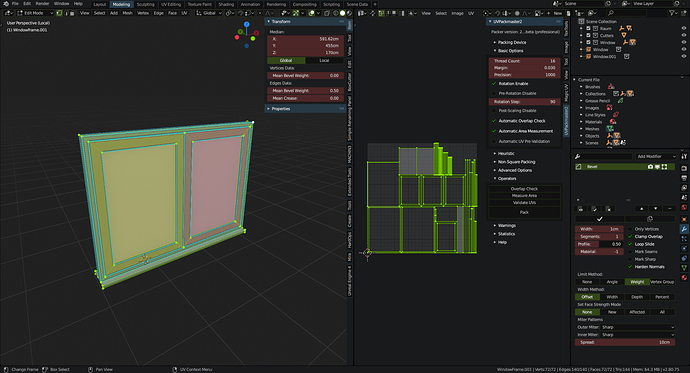Toggle visibility eye for Window.001 object
This screenshot has height=373, width=690.
[x=683, y=56]
